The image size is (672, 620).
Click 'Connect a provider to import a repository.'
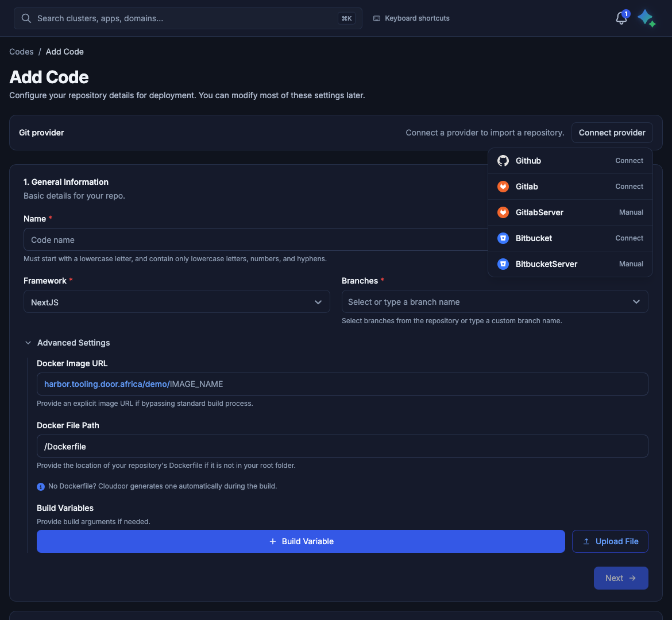click(485, 133)
